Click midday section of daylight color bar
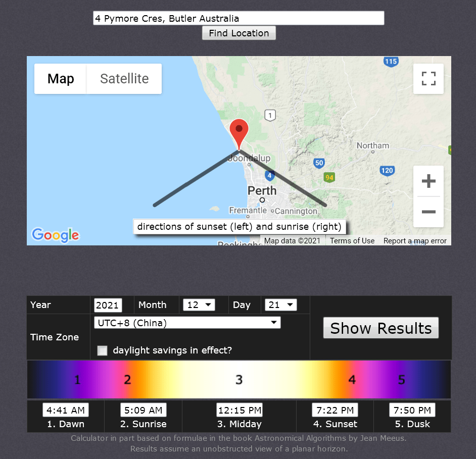Image resolution: width=476 pixels, height=459 pixels. click(x=239, y=379)
